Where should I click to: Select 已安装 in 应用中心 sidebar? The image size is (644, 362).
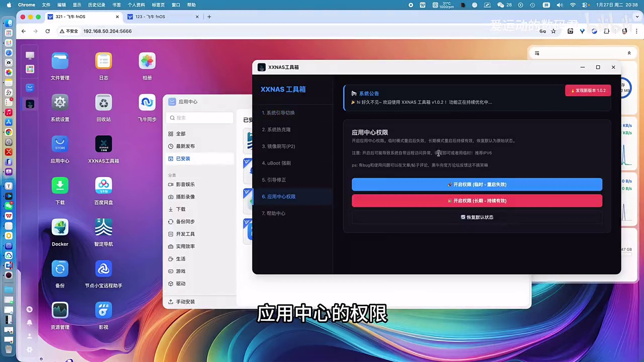click(x=200, y=158)
